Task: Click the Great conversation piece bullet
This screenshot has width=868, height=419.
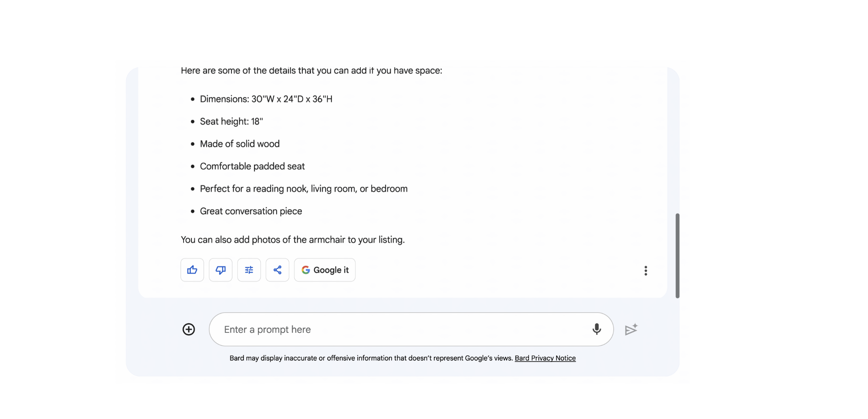Action: coord(251,211)
